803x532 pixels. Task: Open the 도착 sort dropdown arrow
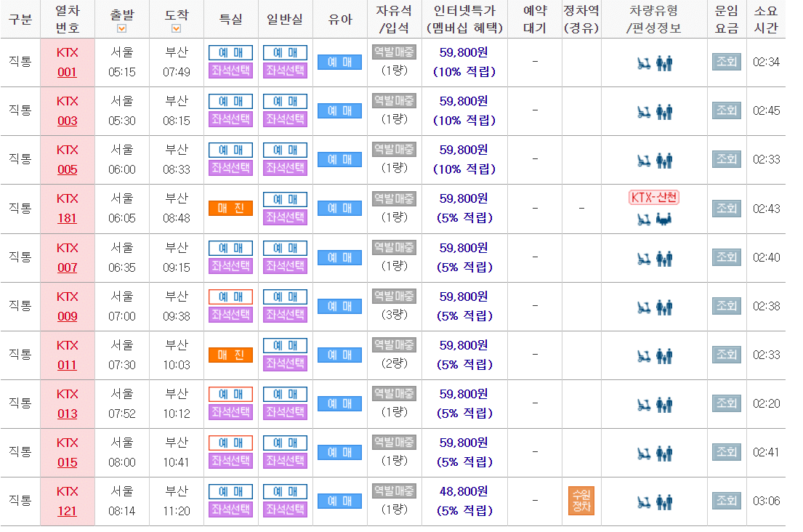176,28
